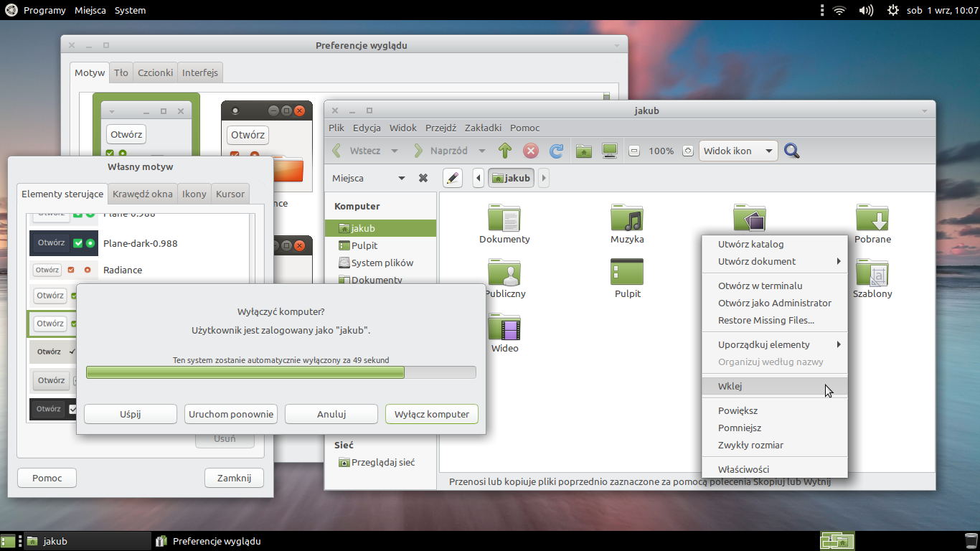Click the stop icon in the toolbar
Image resolution: width=980 pixels, height=551 pixels.
[x=531, y=151]
